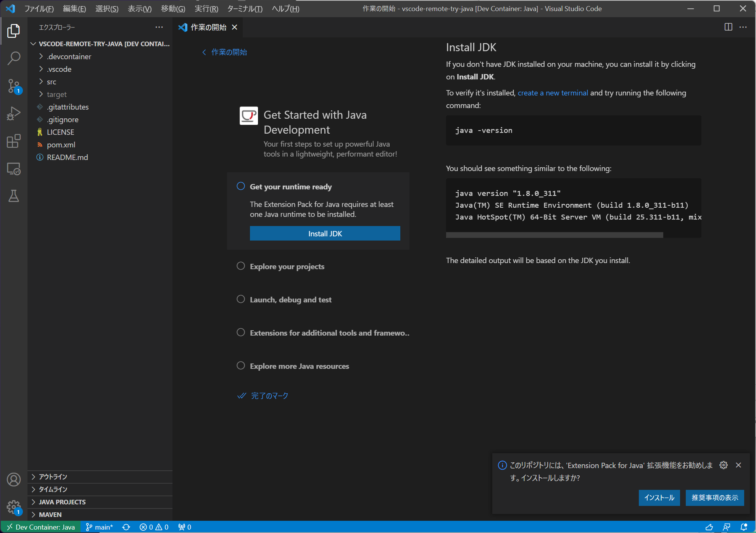Open Run and Debug view
The width and height of the screenshot is (756, 533).
14,113
